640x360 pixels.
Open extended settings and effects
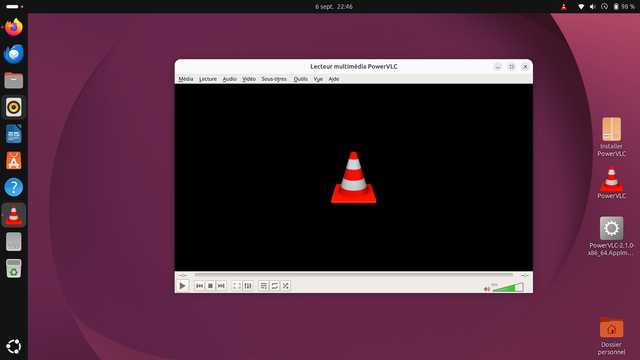point(248,286)
